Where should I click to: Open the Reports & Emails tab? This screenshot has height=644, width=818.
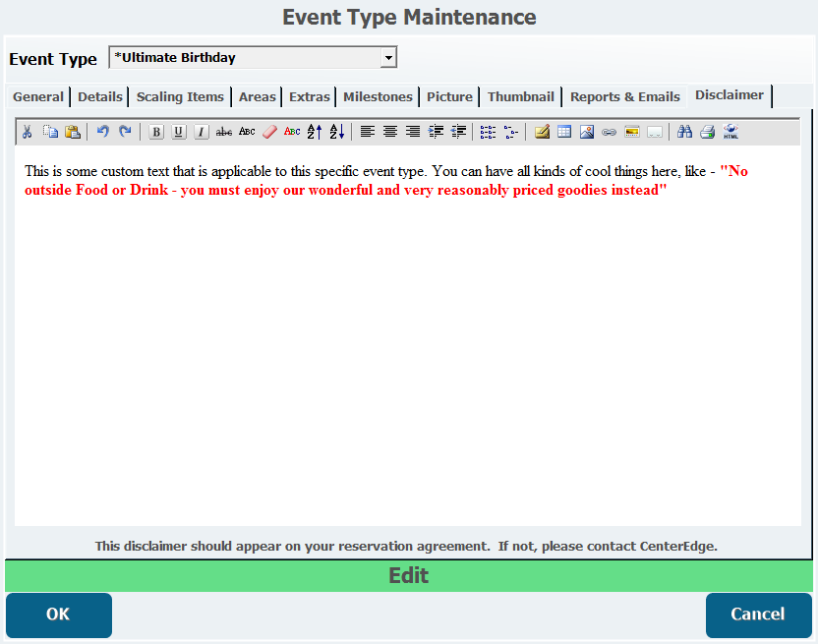pos(624,97)
